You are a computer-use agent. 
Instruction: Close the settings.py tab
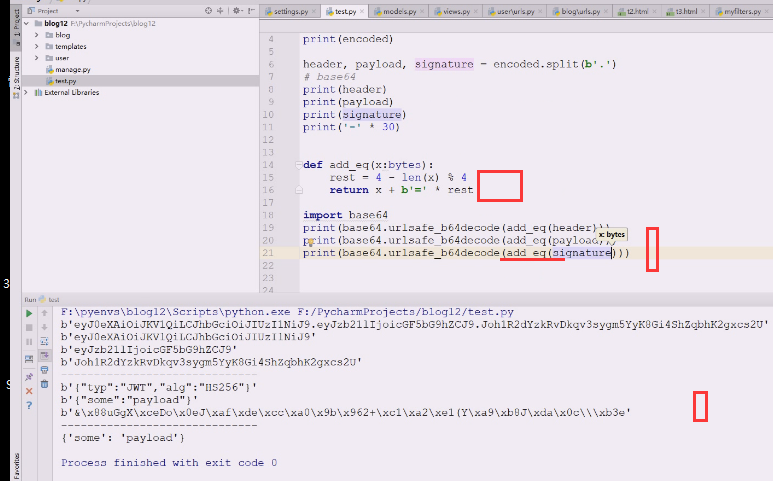pyautogui.click(x=314, y=11)
